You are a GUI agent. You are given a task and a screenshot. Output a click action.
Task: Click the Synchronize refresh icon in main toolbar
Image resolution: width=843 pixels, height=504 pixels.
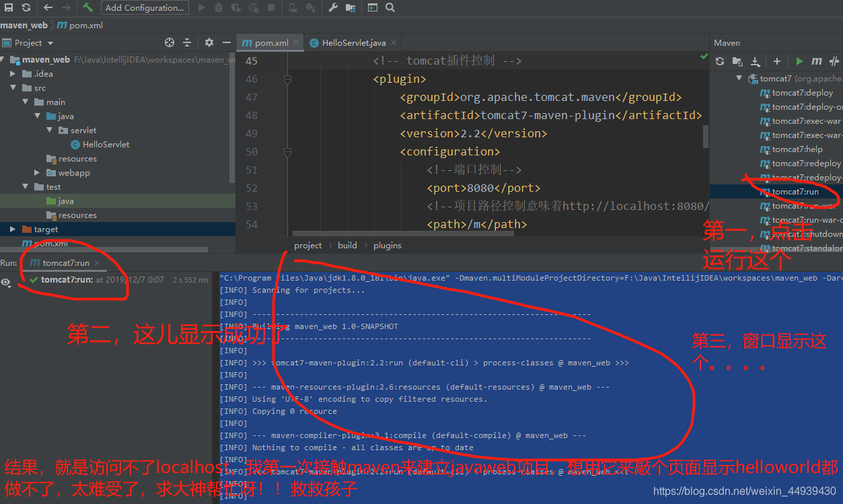point(26,7)
